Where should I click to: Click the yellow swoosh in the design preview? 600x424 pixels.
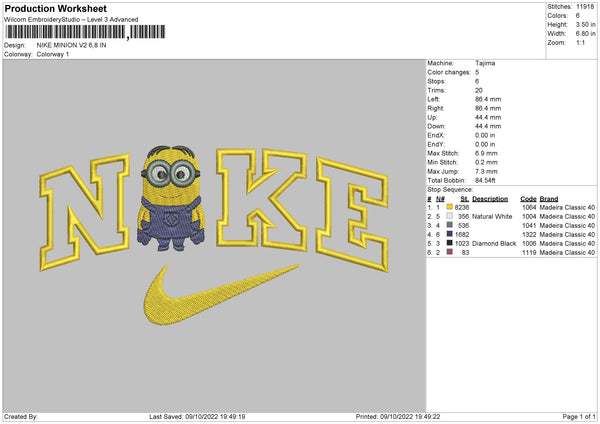(221, 295)
